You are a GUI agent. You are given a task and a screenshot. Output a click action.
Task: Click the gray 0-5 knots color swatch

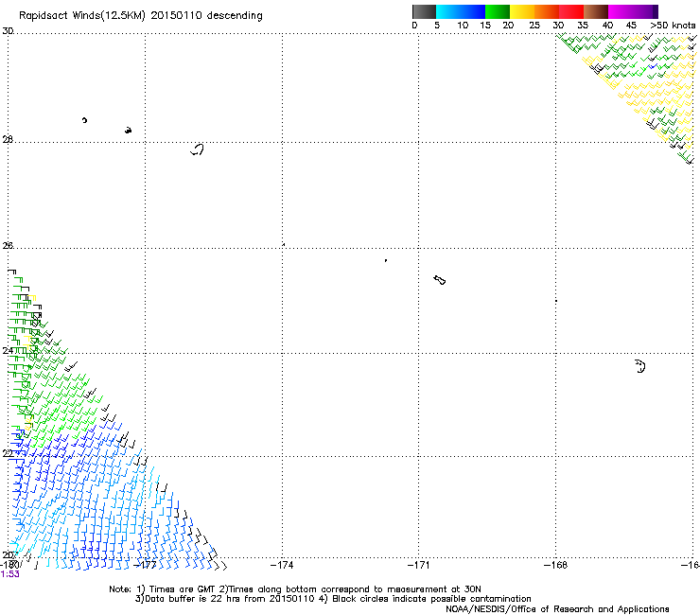[x=424, y=11]
